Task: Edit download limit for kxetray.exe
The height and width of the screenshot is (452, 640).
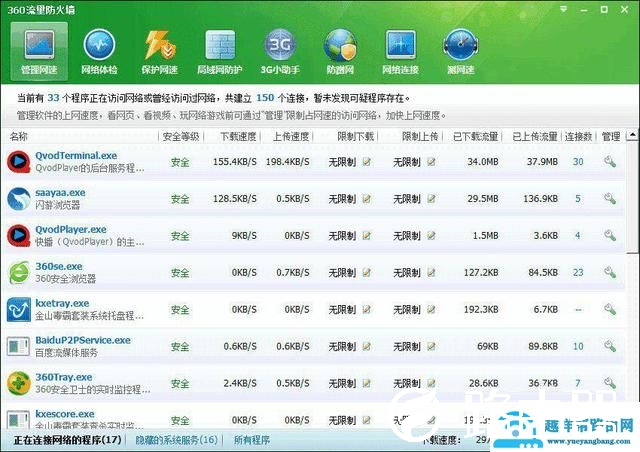Action: 367,309
